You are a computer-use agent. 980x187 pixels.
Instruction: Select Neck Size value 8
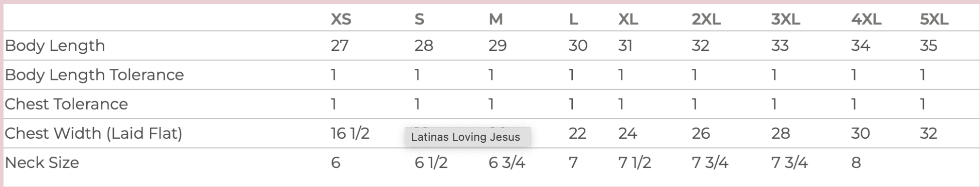click(x=856, y=163)
